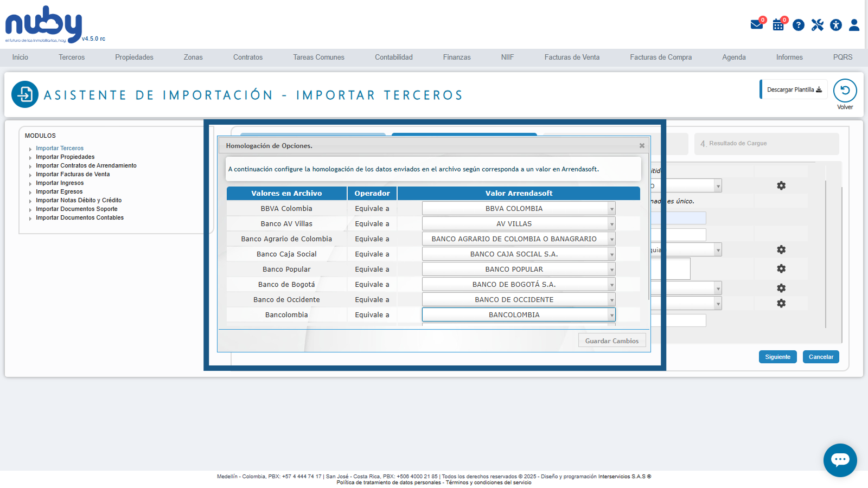Select Importar Ingresos module

[x=60, y=183]
